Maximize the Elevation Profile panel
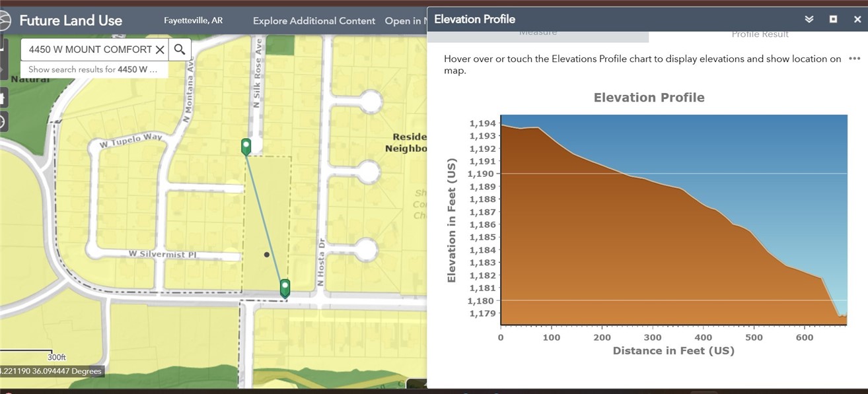Image resolution: width=868 pixels, height=394 pixels. coord(834,19)
